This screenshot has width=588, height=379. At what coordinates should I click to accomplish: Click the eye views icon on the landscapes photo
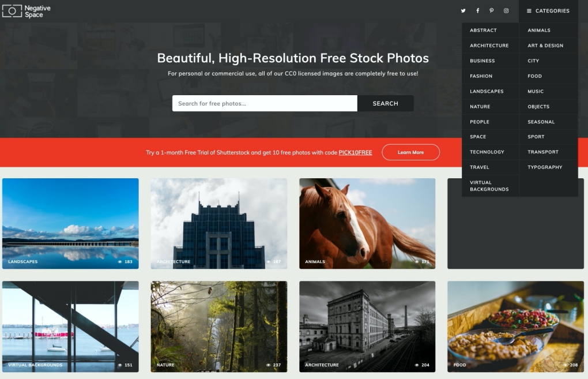click(x=120, y=262)
